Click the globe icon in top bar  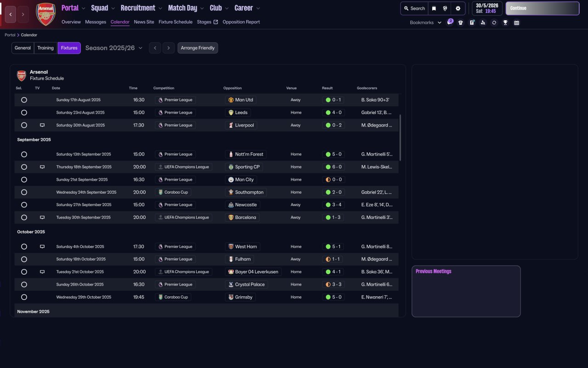[x=445, y=8]
